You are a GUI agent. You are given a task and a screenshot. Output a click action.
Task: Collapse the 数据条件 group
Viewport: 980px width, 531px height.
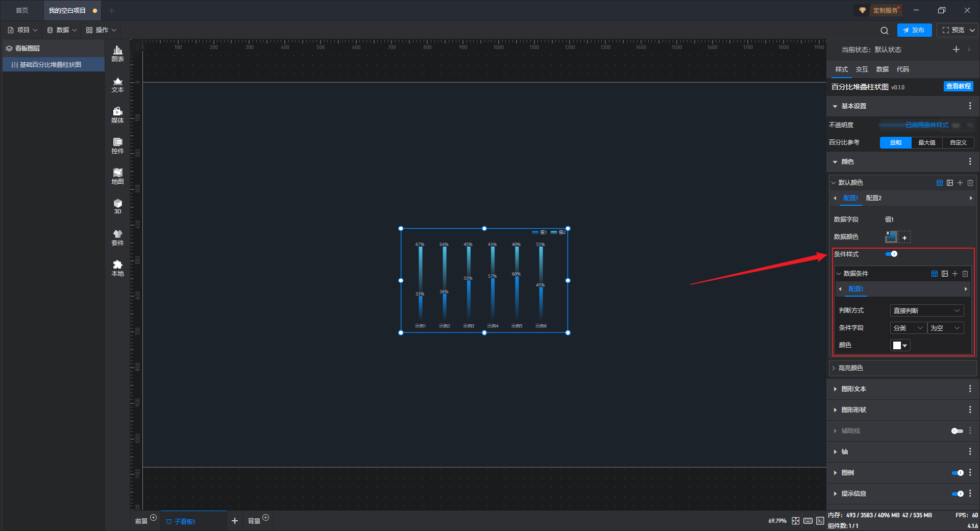tap(839, 274)
